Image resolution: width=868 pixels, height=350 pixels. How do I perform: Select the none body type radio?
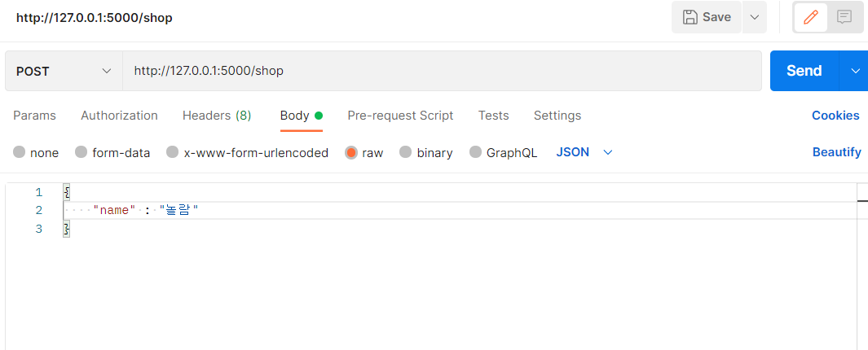tap(20, 152)
